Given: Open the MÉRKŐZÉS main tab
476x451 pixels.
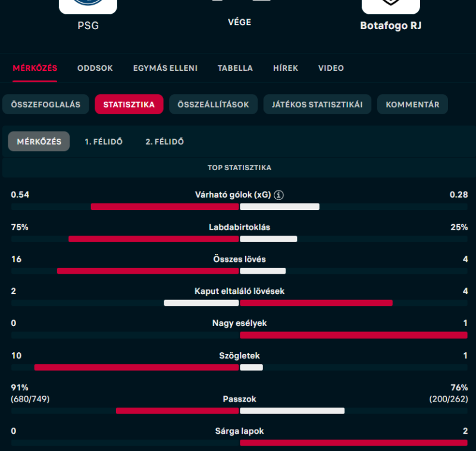Looking at the screenshot, I should pos(35,68).
